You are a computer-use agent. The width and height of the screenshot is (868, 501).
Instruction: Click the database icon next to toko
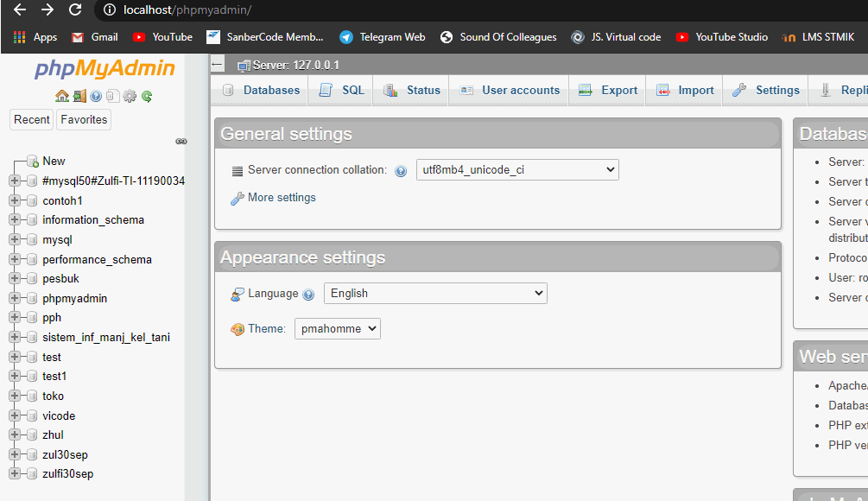pos(32,396)
